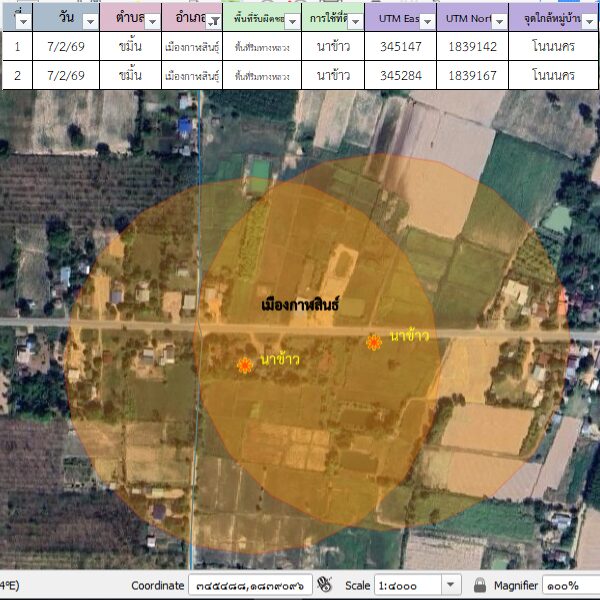Open the ตำบล column filter dropdown
Image resolution: width=600 pixels, height=600 pixels.
pyautogui.click(x=152, y=21)
